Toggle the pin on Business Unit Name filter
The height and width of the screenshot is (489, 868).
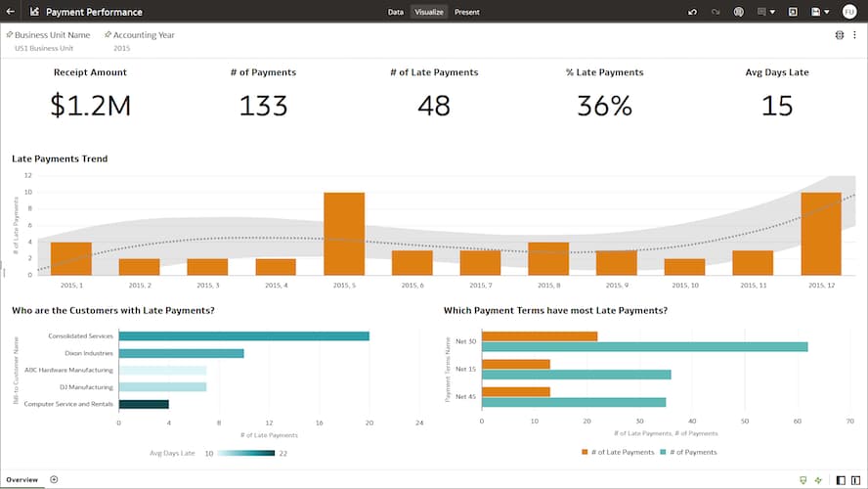pyautogui.click(x=10, y=34)
